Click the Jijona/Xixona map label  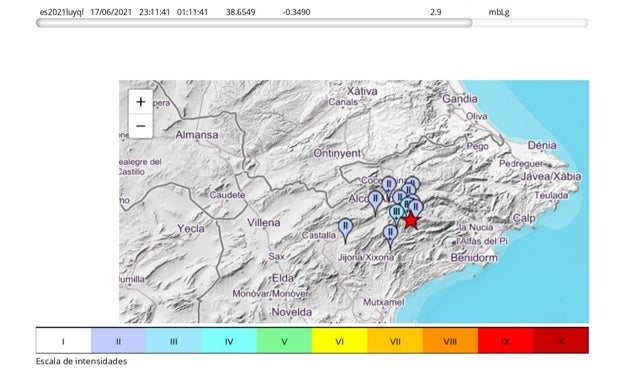pyautogui.click(x=366, y=257)
